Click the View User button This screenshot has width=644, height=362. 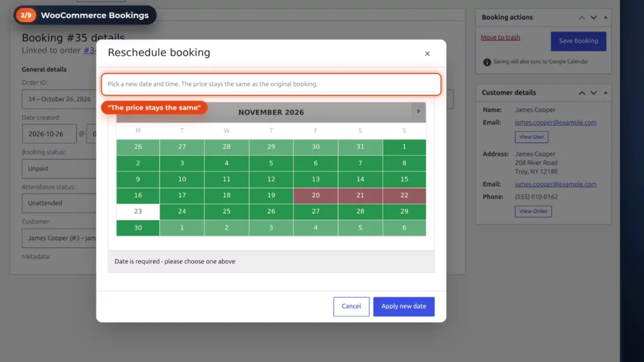click(531, 137)
